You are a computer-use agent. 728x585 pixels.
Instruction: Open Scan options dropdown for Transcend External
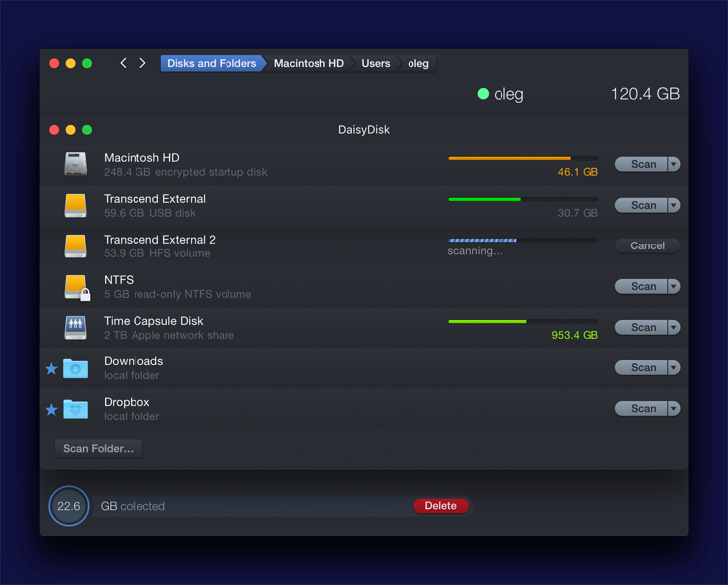674,205
